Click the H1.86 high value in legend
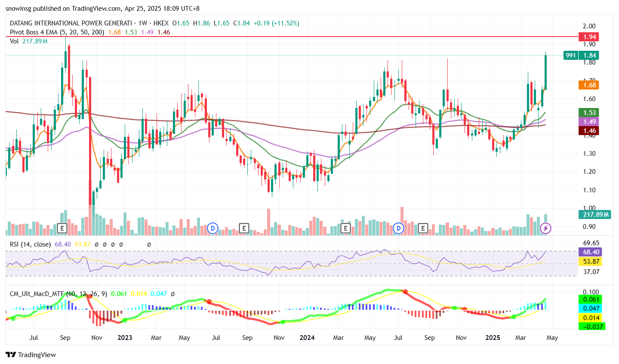This screenshot has height=364, width=619. point(201,23)
